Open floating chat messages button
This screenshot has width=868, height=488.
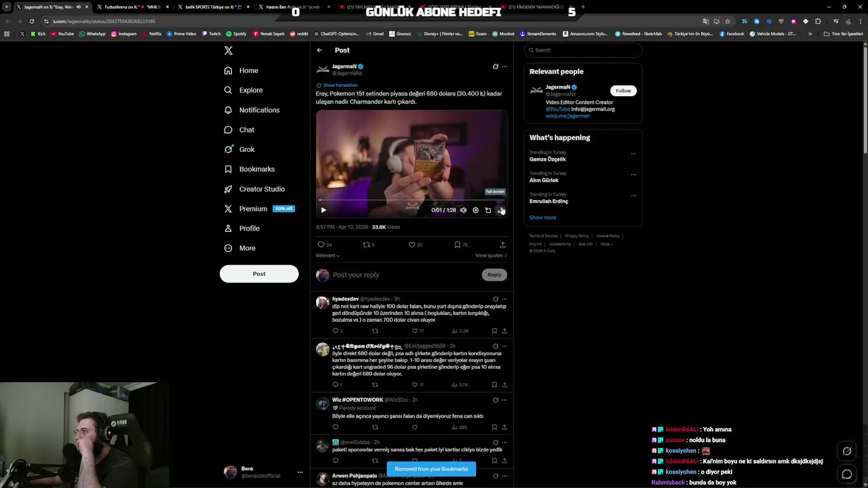[847, 474]
